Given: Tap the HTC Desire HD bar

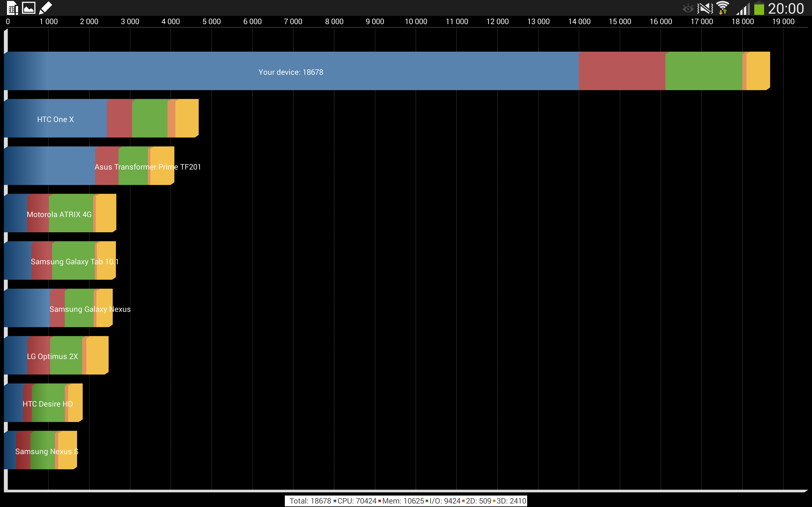Looking at the screenshot, I should (48, 403).
